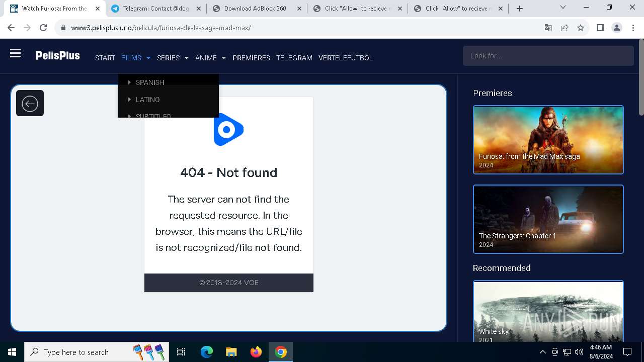The width and height of the screenshot is (644, 362).
Task: Open The Strangers Chapter 1 thumbnail
Action: pyautogui.click(x=548, y=219)
